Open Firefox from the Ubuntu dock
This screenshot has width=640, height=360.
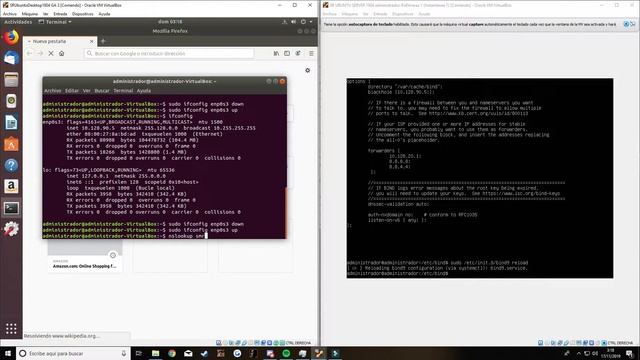pos(11,37)
